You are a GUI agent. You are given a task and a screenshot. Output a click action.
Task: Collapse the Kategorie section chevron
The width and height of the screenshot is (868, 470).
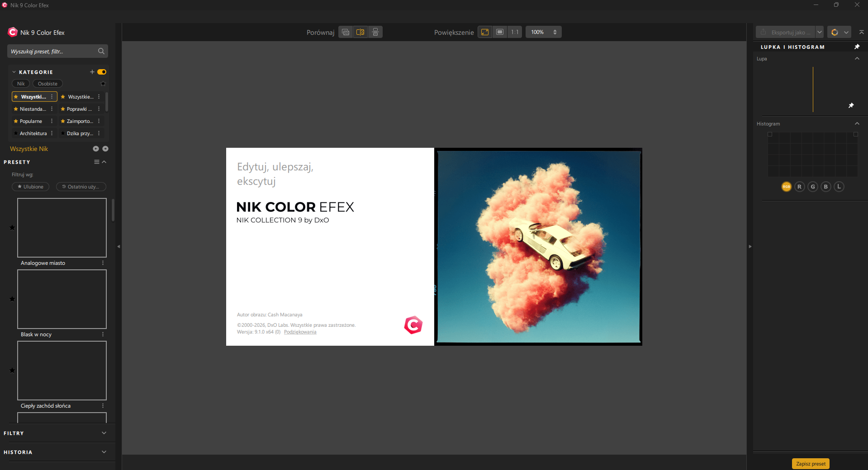coord(14,72)
